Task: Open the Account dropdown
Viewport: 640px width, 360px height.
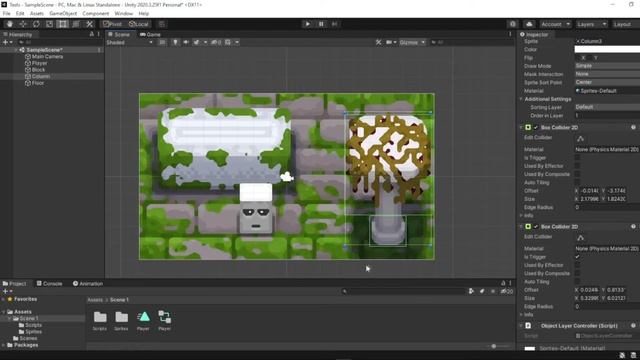Action: (x=555, y=24)
